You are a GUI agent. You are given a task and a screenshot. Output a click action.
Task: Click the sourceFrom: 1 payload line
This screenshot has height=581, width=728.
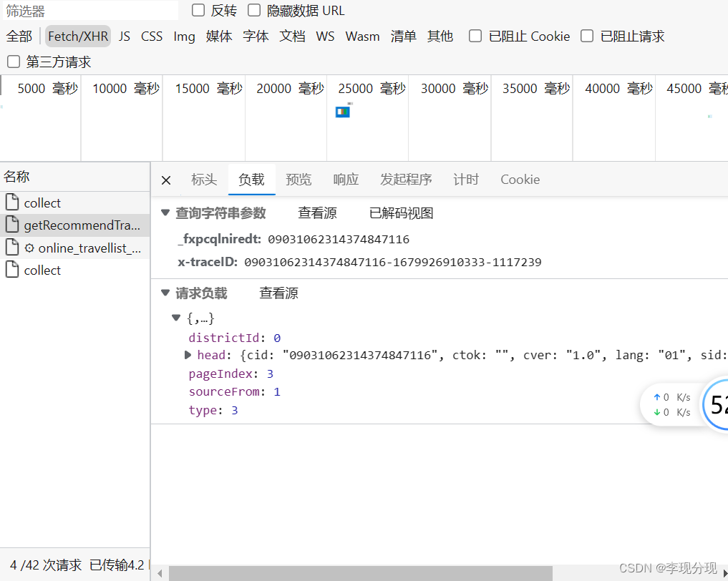pyautogui.click(x=235, y=392)
